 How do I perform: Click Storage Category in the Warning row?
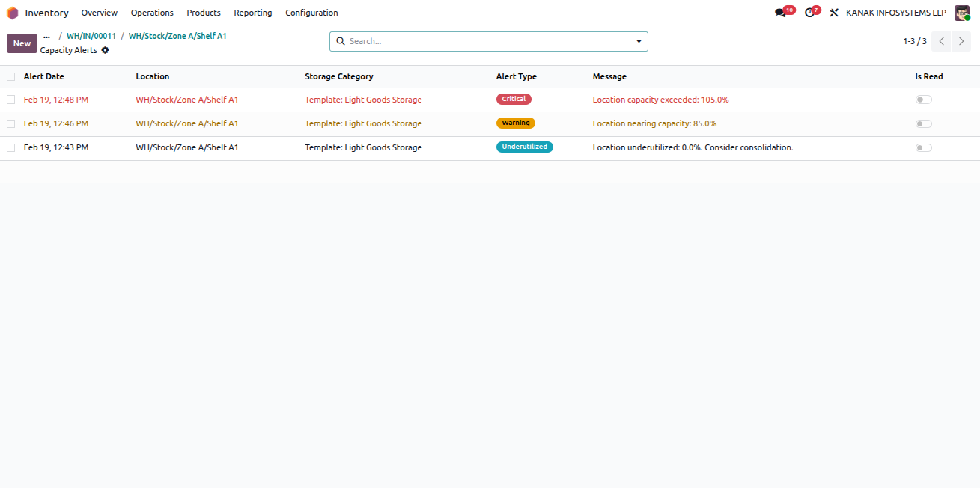pos(363,123)
